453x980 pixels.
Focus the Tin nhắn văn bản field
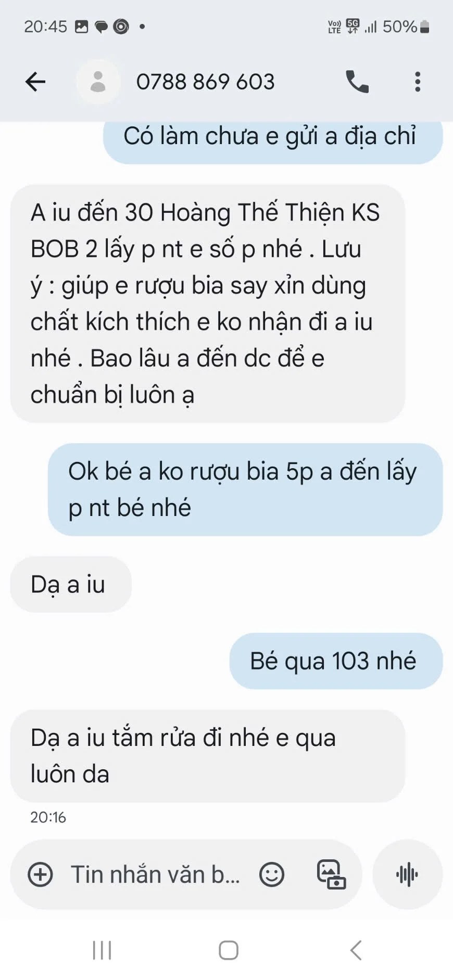tap(156, 874)
